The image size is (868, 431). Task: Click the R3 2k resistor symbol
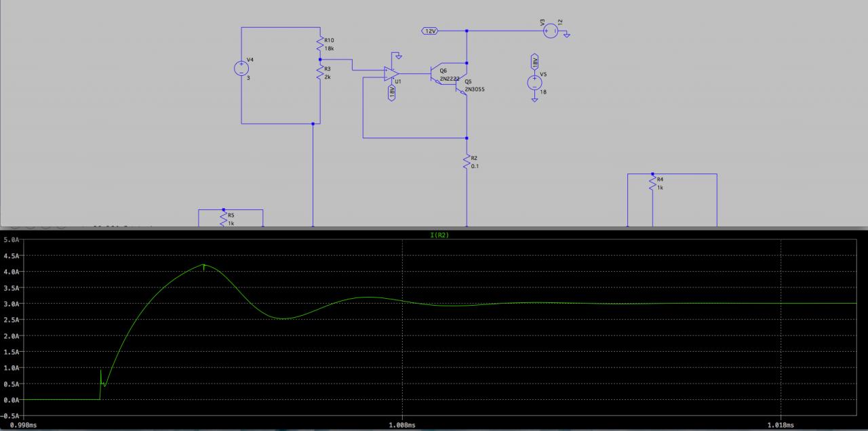tap(319, 73)
